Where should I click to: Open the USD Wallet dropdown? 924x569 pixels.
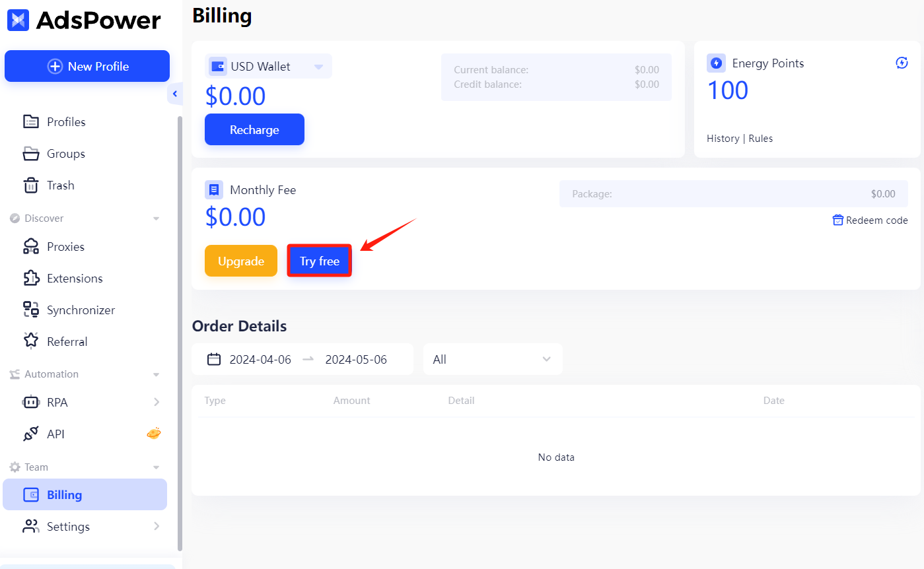pyautogui.click(x=267, y=66)
